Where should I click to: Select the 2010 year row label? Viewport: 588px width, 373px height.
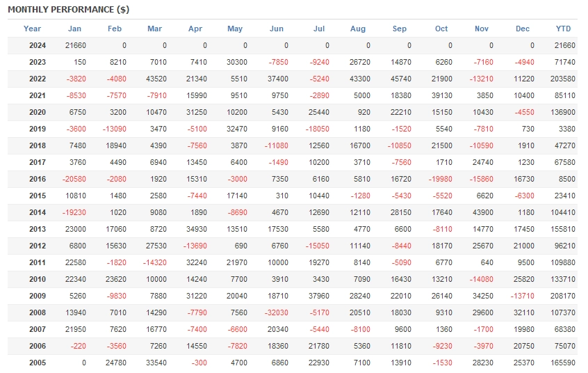coord(38,280)
